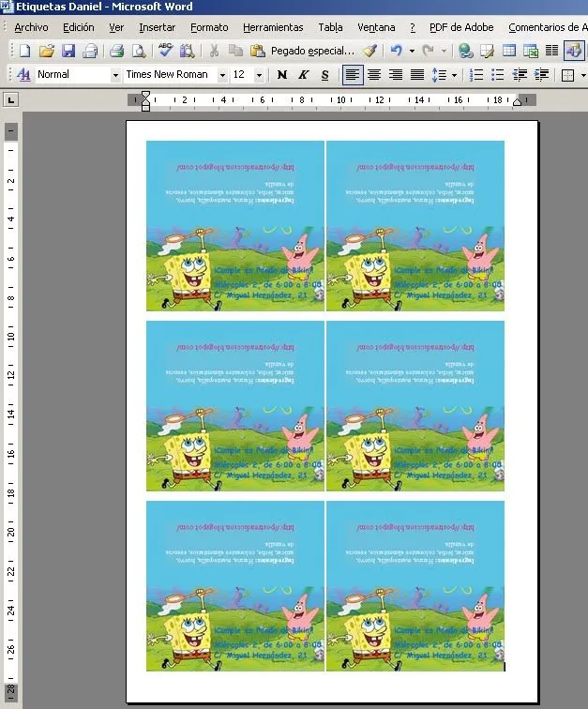588x709 pixels.
Task: Activate the Format Painter brush
Action: click(x=370, y=51)
